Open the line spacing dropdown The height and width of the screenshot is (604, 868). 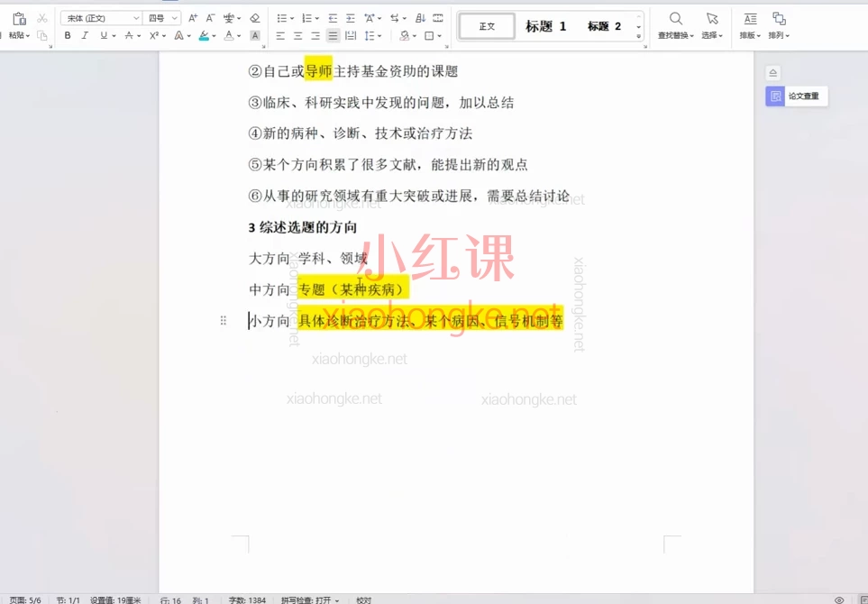(x=379, y=36)
